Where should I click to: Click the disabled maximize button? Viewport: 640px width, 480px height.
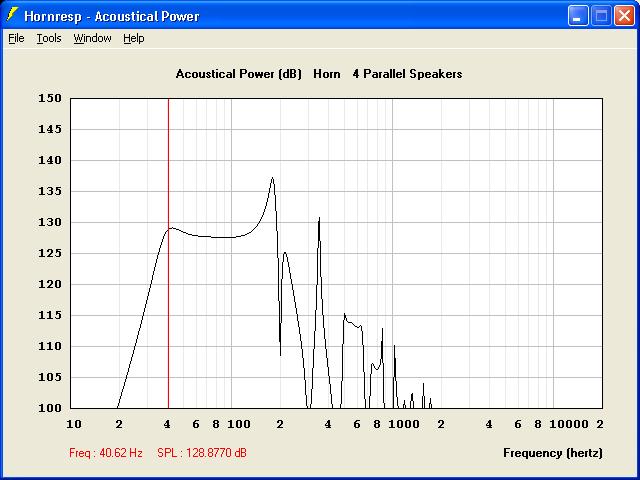tap(601, 16)
